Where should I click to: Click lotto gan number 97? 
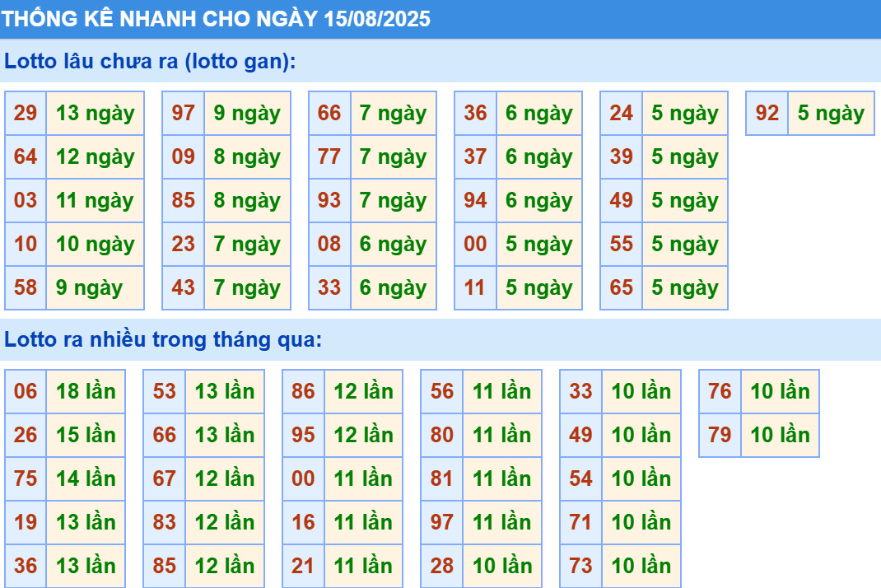point(184,114)
